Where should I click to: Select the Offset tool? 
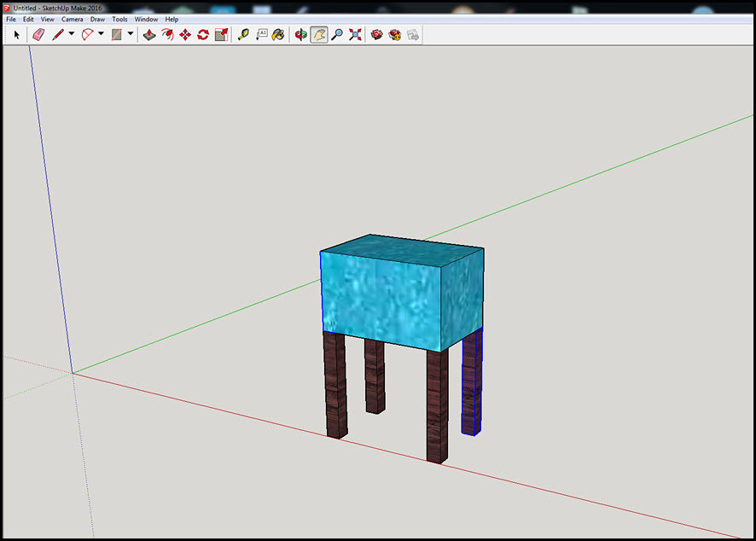(167, 35)
